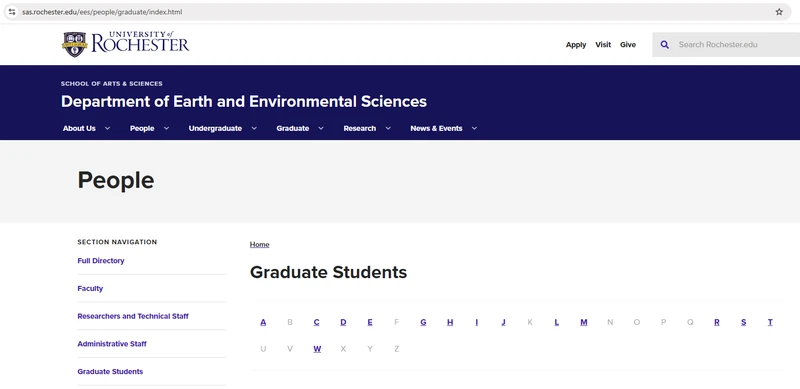The image size is (800, 389).
Task: Expand the People dropdown chevron
Action: (x=166, y=128)
